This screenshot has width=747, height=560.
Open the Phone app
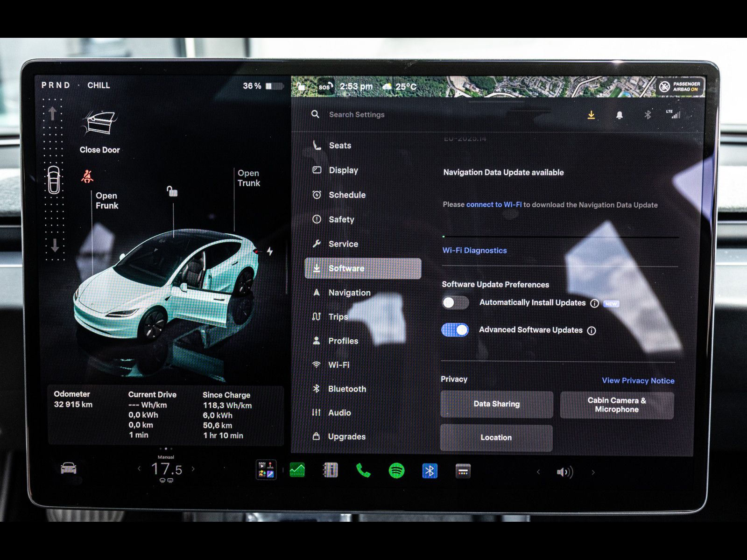pos(363,470)
